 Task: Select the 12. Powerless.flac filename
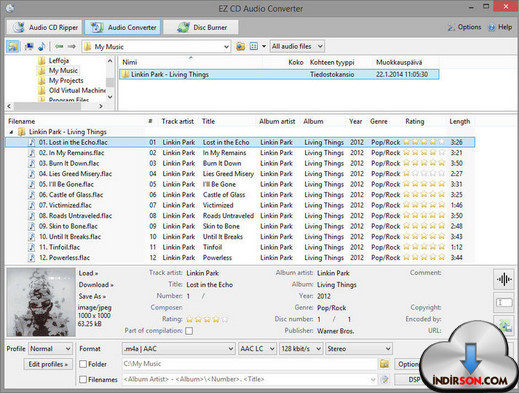64,258
